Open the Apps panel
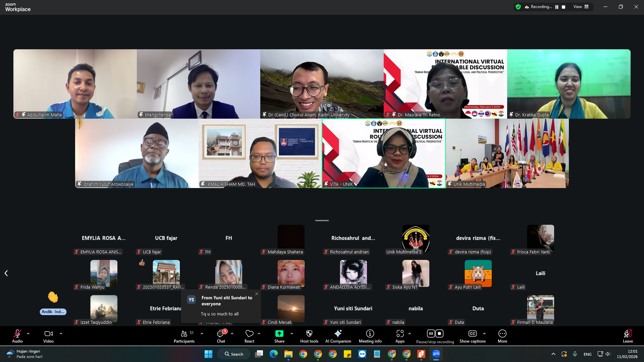 (400, 336)
